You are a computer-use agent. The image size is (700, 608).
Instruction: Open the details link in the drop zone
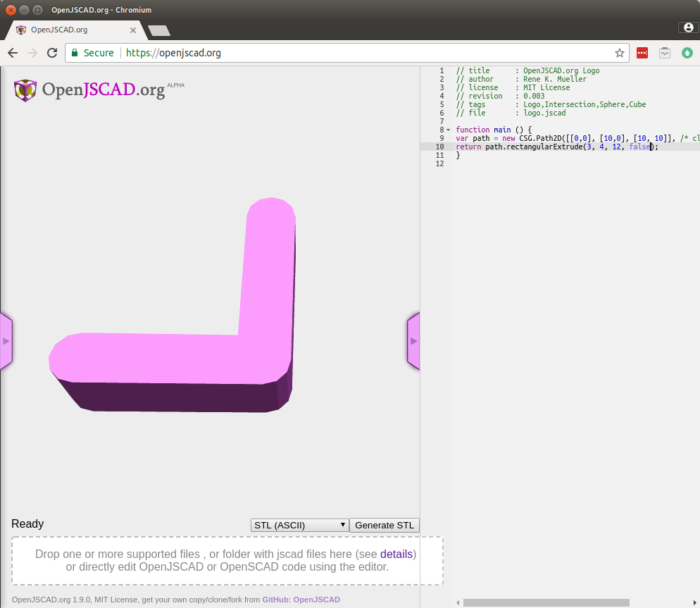point(396,554)
